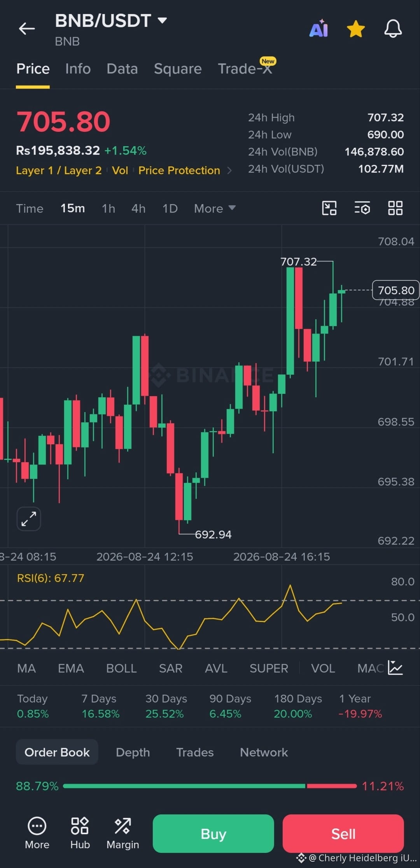Expand chart to fullscreen

pos(29,519)
